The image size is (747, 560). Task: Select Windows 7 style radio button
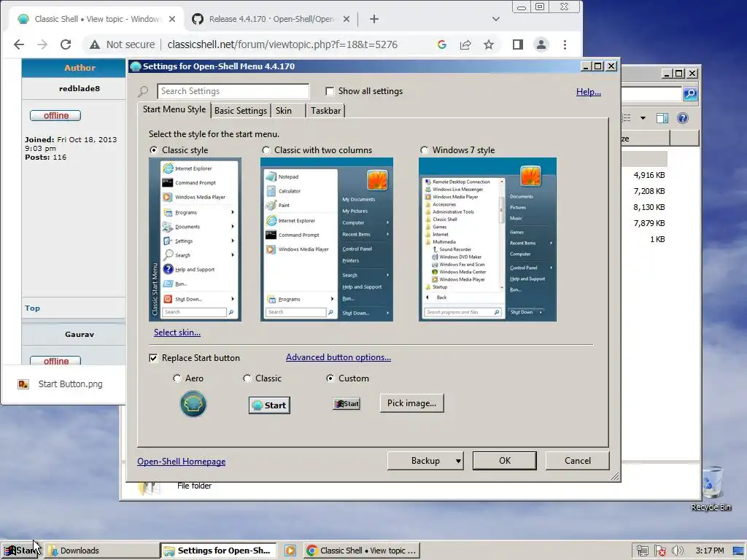pos(424,150)
